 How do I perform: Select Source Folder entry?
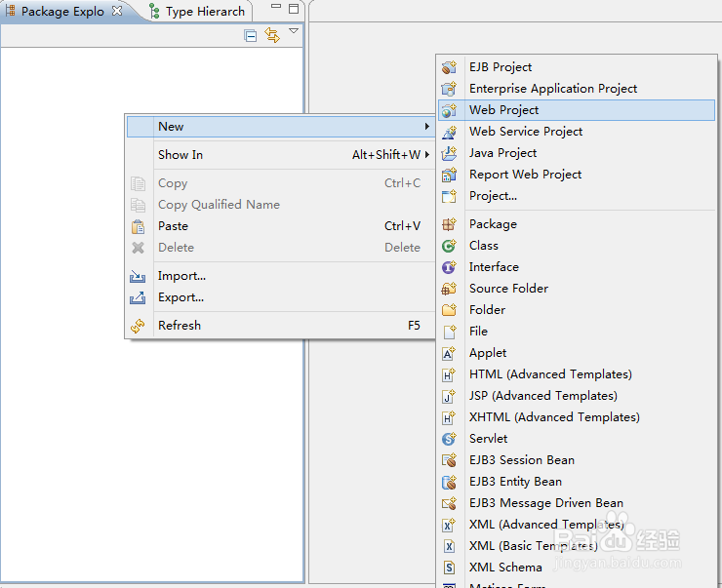pyautogui.click(x=577, y=289)
